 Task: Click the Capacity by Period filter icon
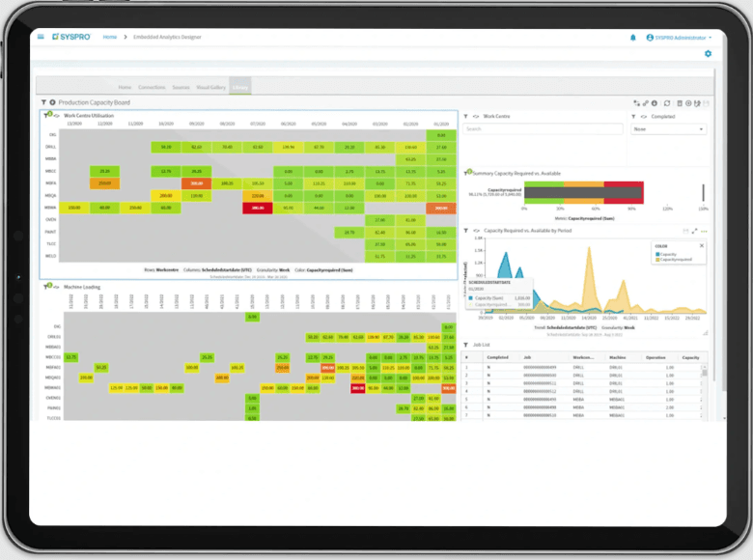point(466,231)
